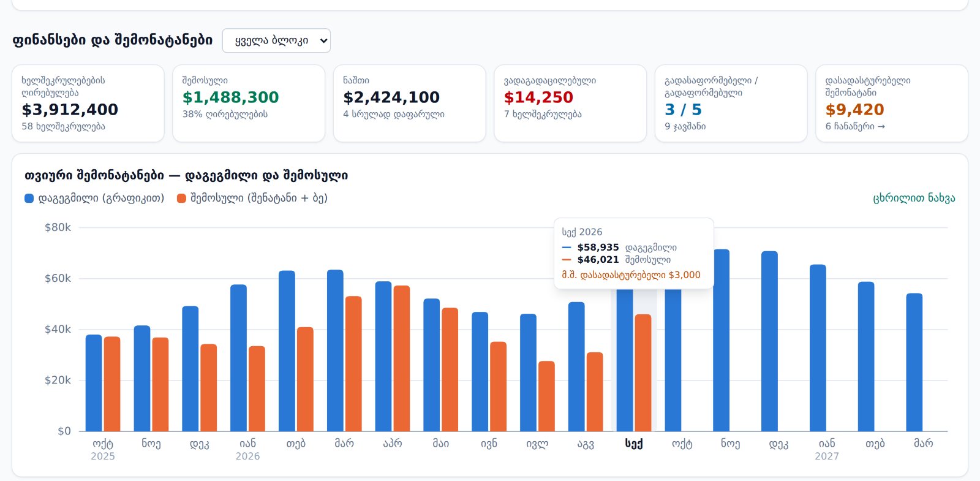Screen dimensions: 980x481
Task: Click the "58 ხელშეკრულება" contracts count text
Action: (x=64, y=126)
